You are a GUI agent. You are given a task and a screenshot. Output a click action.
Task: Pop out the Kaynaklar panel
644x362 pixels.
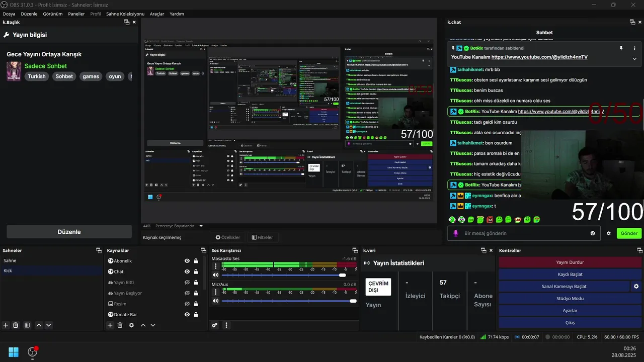(x=203, y=250)
